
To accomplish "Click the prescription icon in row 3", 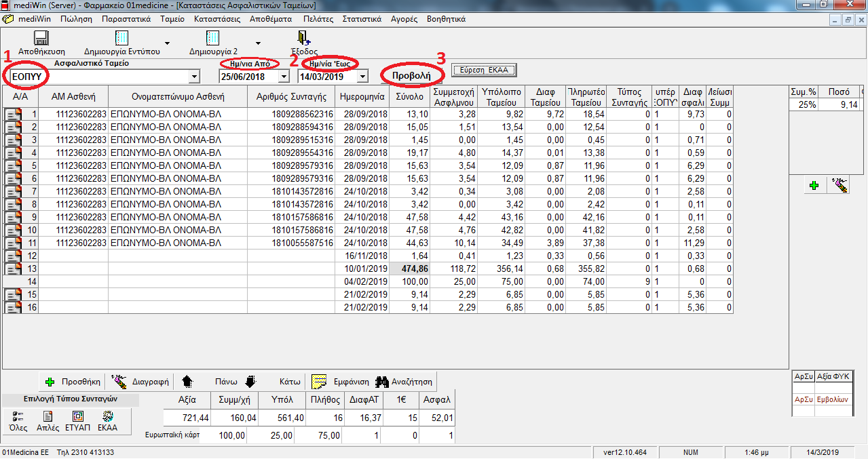I will 13,140.
